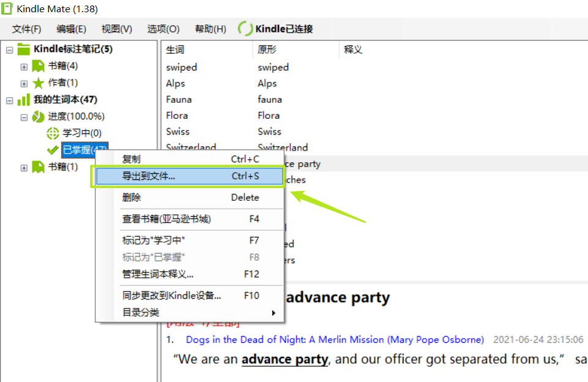
Task: Select the 我的生词本(47) tree label
Action: click(65, 100)
